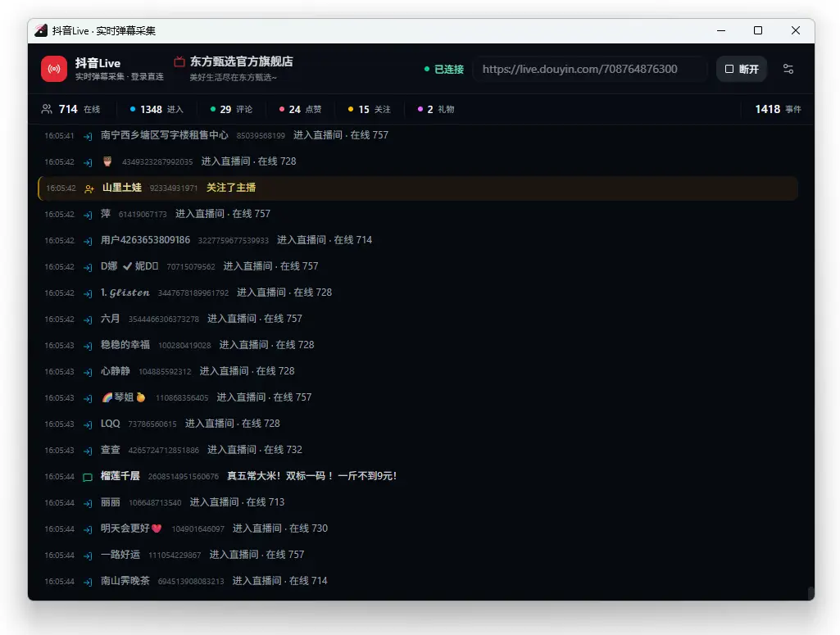Viewport: 840px width, 635px height.
Task: Select user ID 85039568199
Action: pos(261,136)
